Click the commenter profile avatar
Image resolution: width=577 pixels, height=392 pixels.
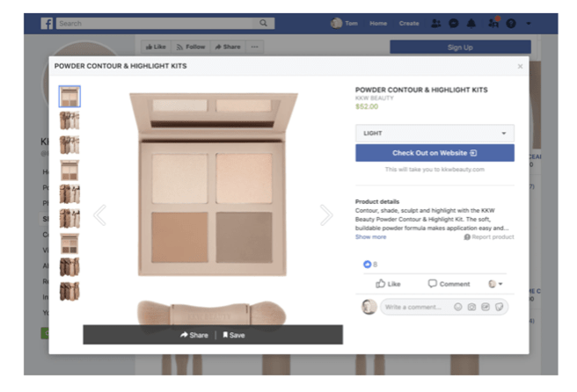(x=369, y=307)
